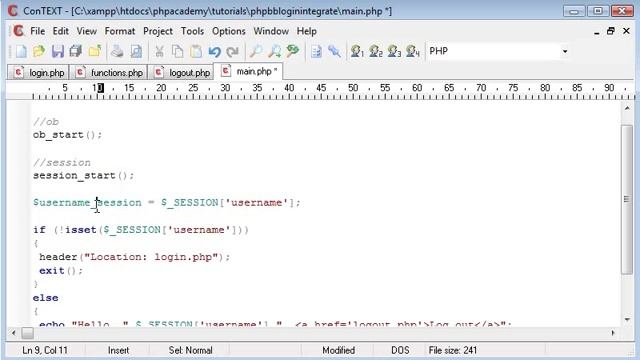Run user command 4 icon
640x360 pixels.
click(413, 51)
